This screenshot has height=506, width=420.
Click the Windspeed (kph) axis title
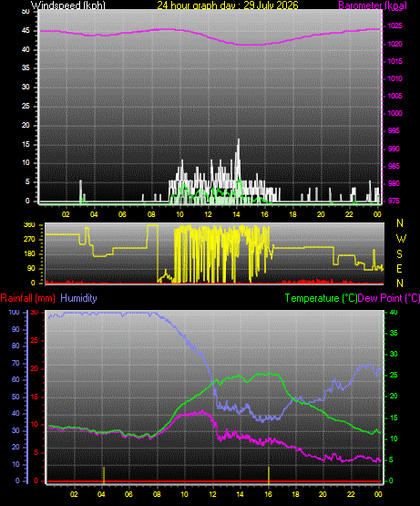click(x=68, y=5)
